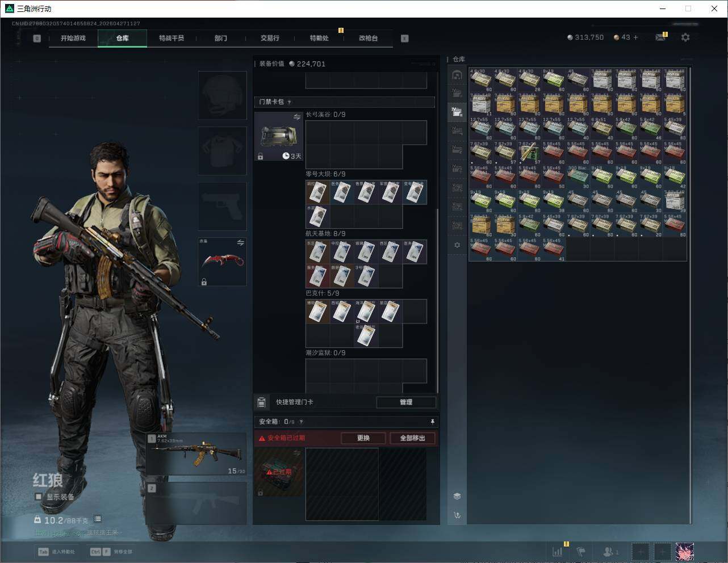The height and width of the screenshot is (563, 728).
Task: Select the empty helmet slot
Action: point(223,95)
